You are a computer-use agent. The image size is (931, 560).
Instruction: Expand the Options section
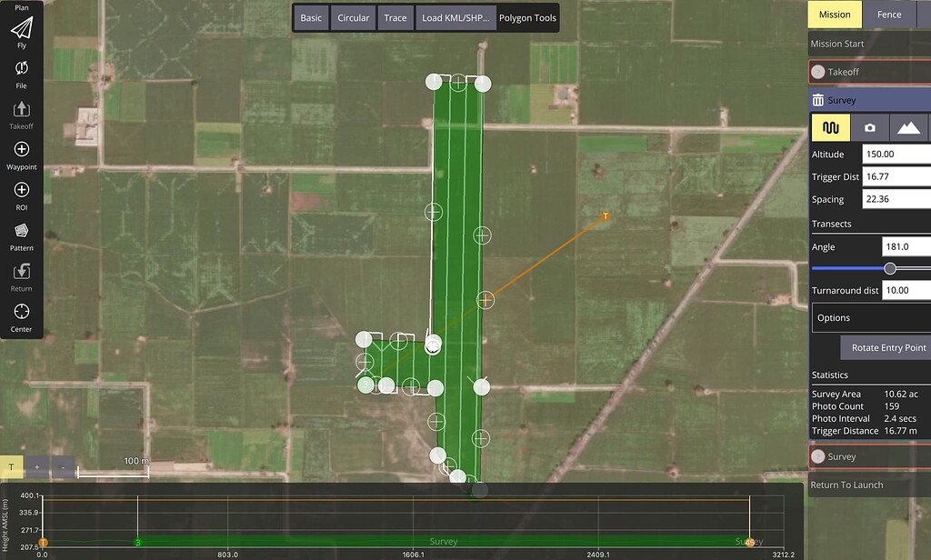869,318
